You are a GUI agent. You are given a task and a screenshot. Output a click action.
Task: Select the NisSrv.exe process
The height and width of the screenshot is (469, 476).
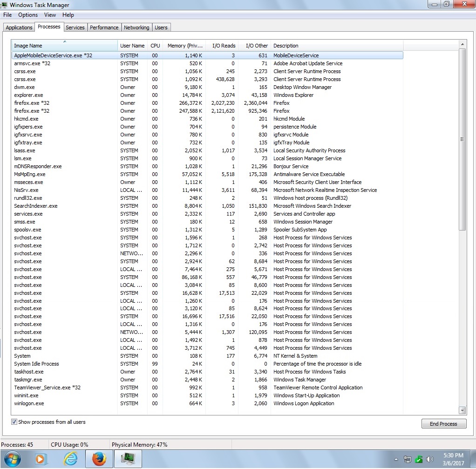[x=207, y=190]
